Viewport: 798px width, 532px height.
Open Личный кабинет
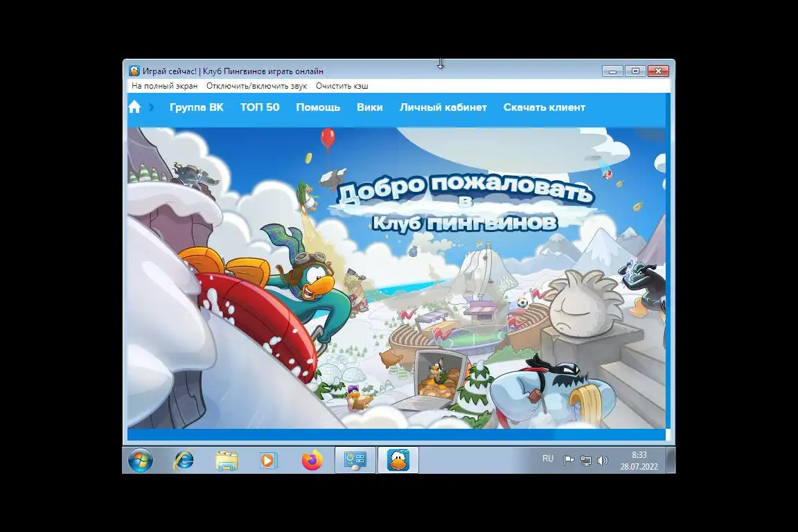pyautogui.click(x=443, y=107)
